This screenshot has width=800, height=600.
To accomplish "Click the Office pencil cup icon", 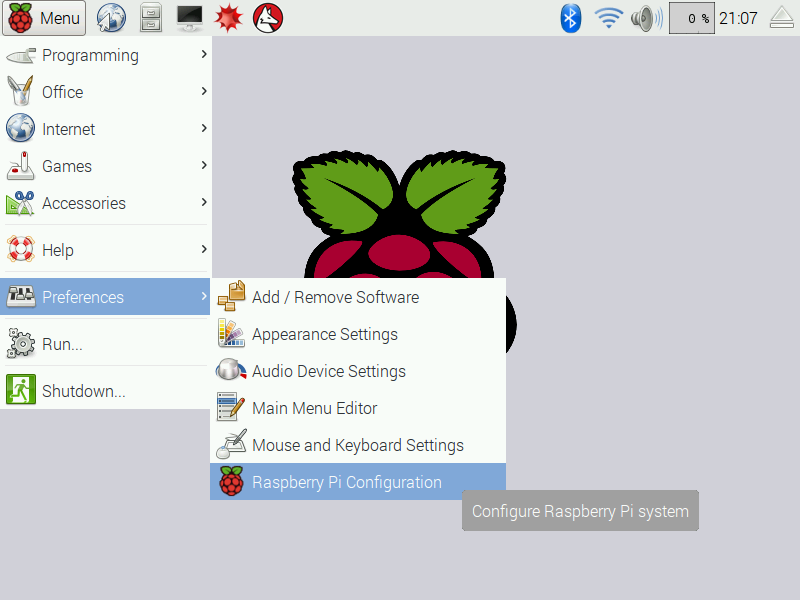I will pos(21,90).
